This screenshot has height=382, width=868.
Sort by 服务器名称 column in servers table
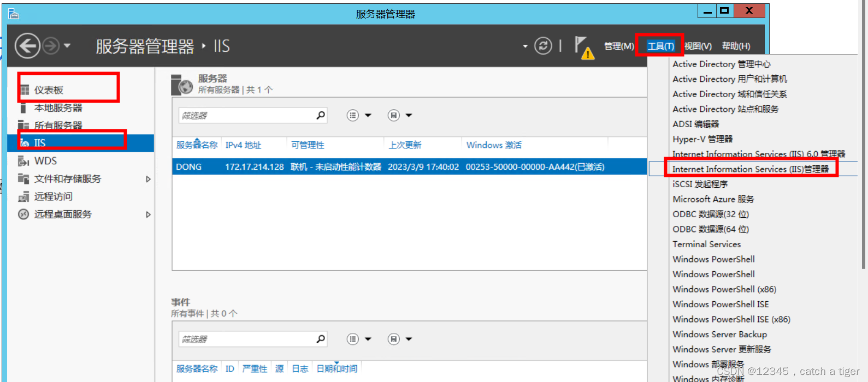click(197, 145)
